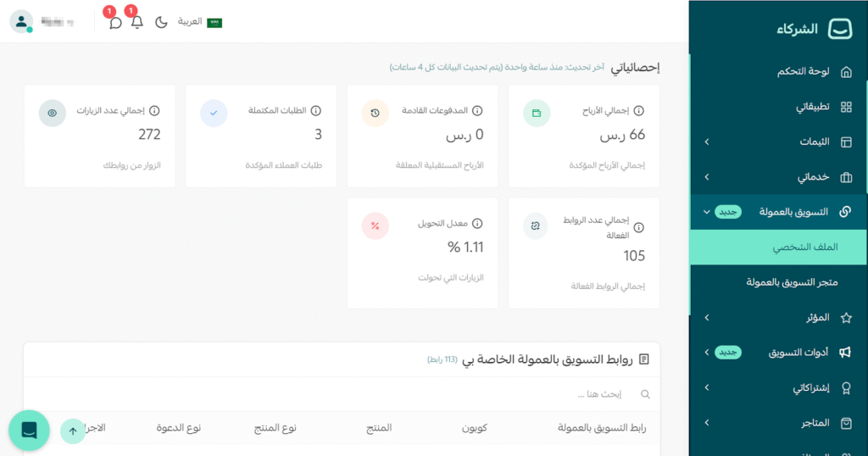Click the search field ابحث هنا

pos(509,394)
